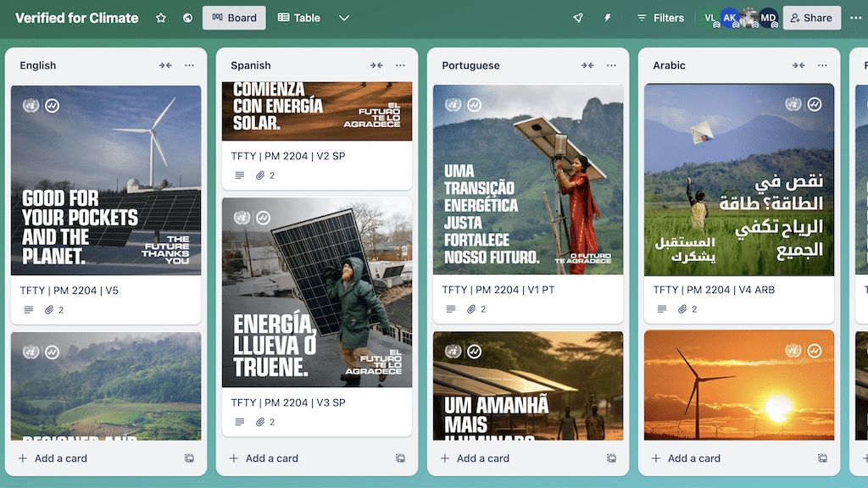Click the English list title
This screenshot has height=488, width=868.
pos(37,65)
